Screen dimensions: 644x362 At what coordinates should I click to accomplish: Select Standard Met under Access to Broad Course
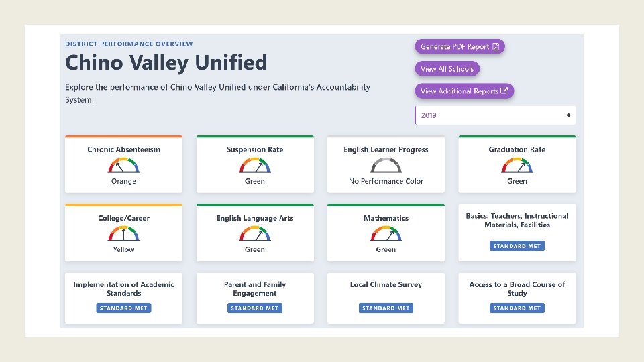517,308
